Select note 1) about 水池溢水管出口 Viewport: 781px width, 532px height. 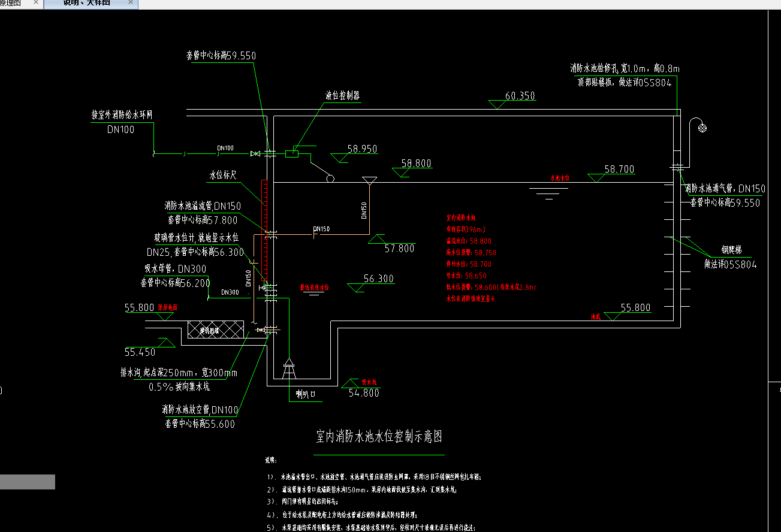[374, 477]
